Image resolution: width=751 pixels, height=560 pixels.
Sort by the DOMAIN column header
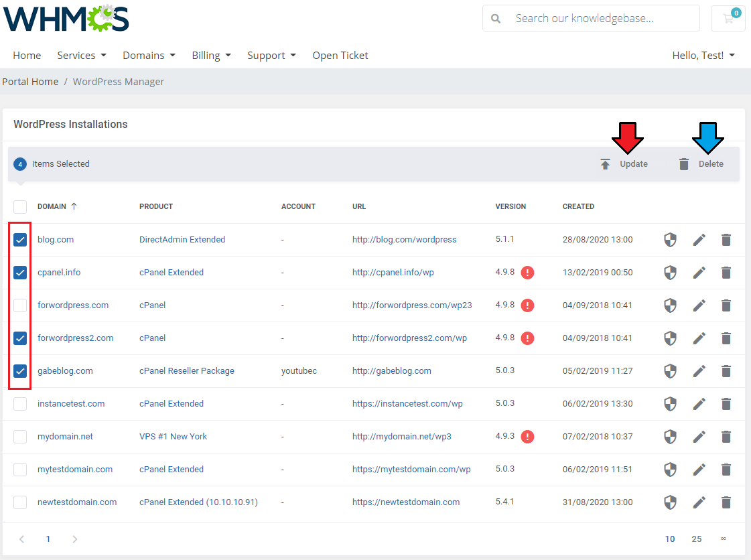point(57,206)
